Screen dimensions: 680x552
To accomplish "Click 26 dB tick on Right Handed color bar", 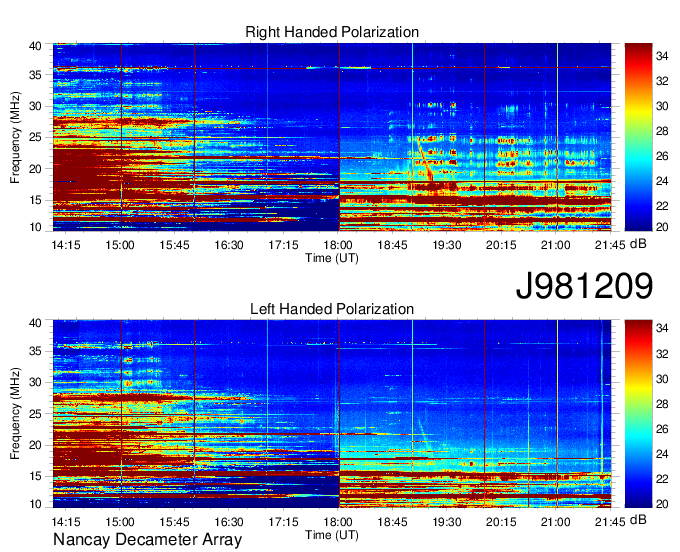I will point(662,156).
